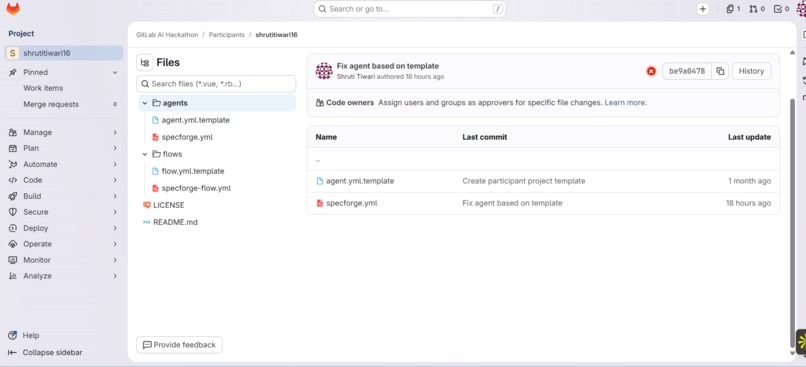806x367 pixels.
Task: Click the Manage sidebar icon
Action: click(13, 132)
